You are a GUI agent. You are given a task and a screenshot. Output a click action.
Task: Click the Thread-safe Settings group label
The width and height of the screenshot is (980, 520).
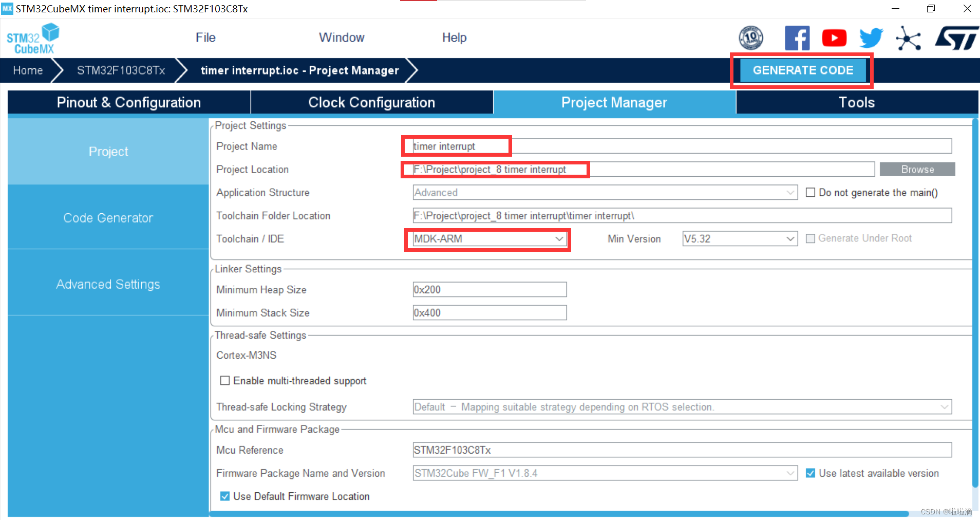(260, 335)
